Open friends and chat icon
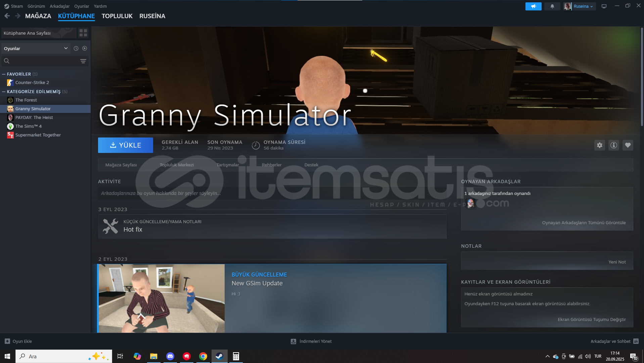Screen dimensions: 644x363 636,341
